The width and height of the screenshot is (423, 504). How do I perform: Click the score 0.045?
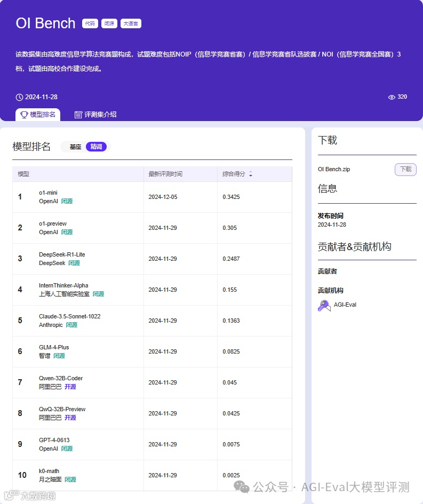pyautogui.click(x=229, y=382)
